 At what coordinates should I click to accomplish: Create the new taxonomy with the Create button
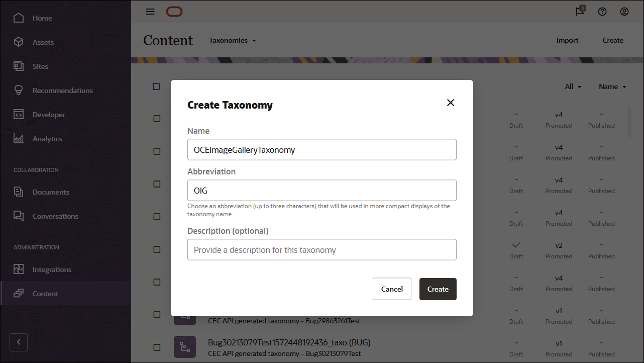(438, 289)
